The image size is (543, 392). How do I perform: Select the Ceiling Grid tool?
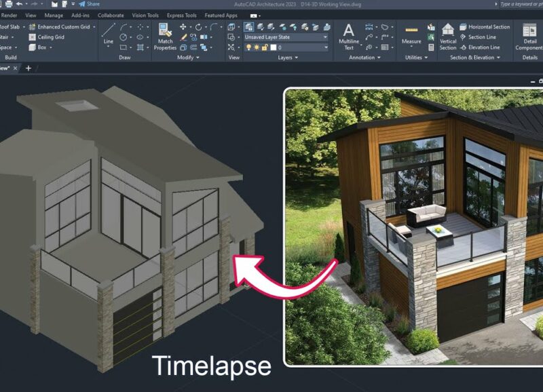(47, 37)
